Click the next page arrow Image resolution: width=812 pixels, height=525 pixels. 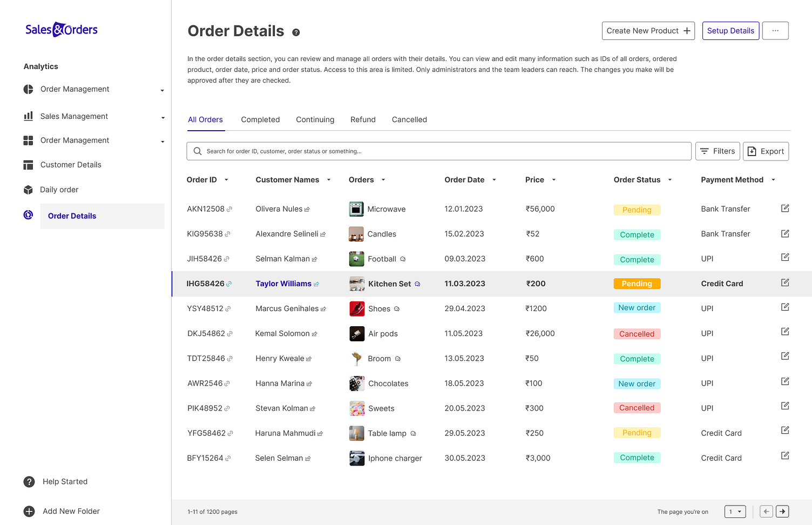pyautogui.click(x=782, y=511)
